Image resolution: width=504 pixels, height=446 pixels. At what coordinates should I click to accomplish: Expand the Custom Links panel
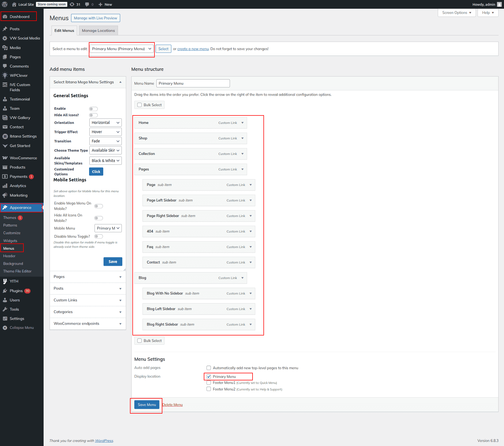88,300
